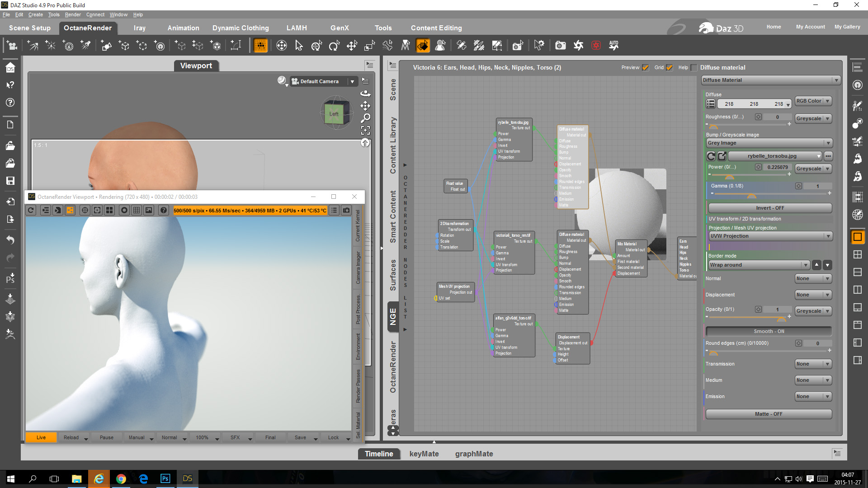
Task: Enable the Help checkbox
Action: click(694, 68)
